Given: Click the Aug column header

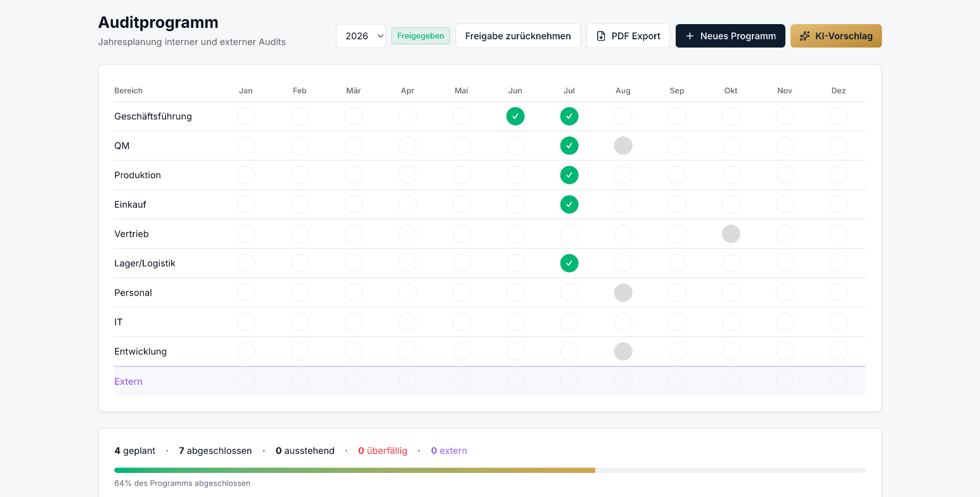Looking at the screenshot, I should point(623,91).
